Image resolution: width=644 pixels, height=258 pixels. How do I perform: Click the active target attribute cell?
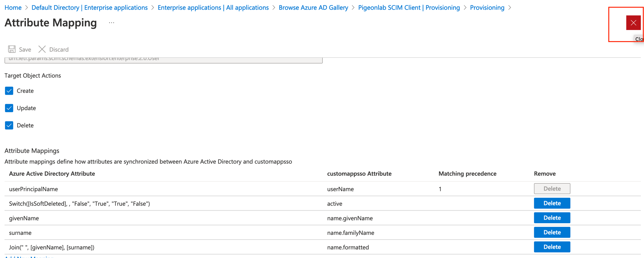click(x=335, y=204)
